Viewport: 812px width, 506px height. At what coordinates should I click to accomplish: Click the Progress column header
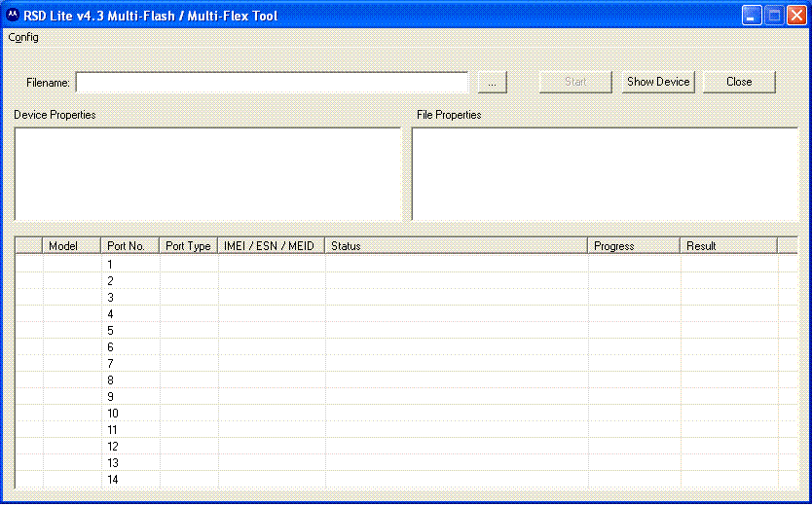coord(634,246)
